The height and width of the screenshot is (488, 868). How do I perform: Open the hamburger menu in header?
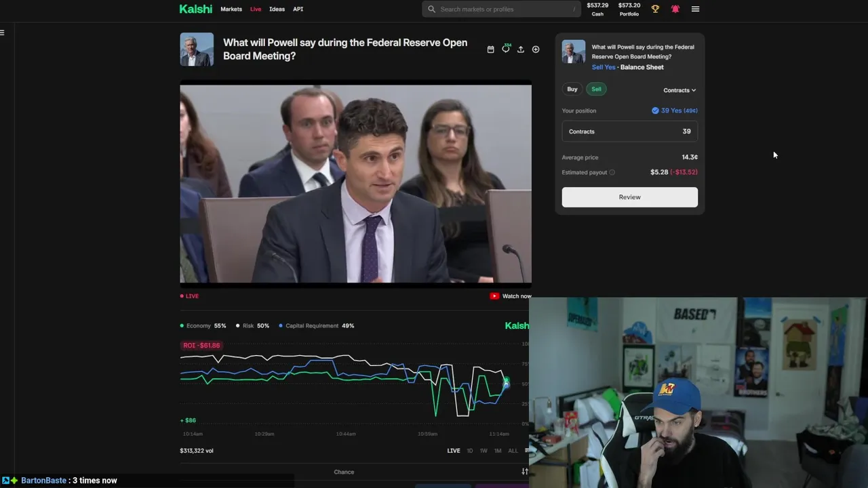(695, 9)
